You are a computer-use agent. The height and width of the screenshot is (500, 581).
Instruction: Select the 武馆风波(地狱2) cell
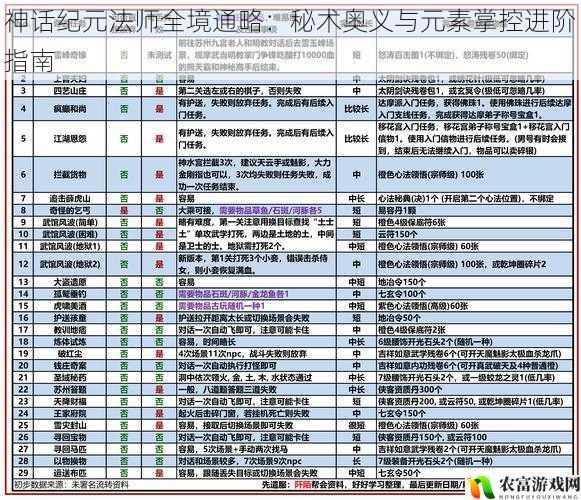click(x=70, y=264)
